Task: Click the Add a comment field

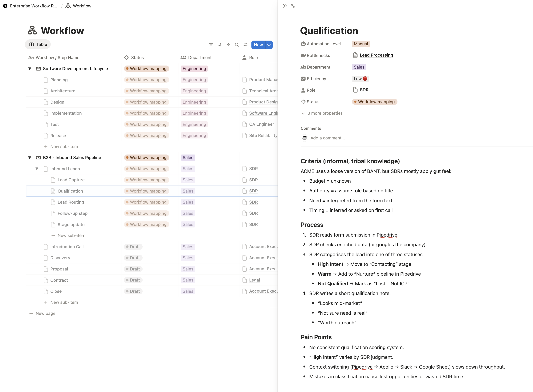Action: (x=327, y=138)
